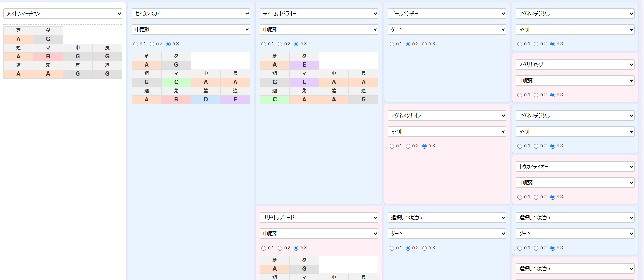Choose the ☆3 radio for テイエムオペラオー
644x280 pixels.
(296, 44)
